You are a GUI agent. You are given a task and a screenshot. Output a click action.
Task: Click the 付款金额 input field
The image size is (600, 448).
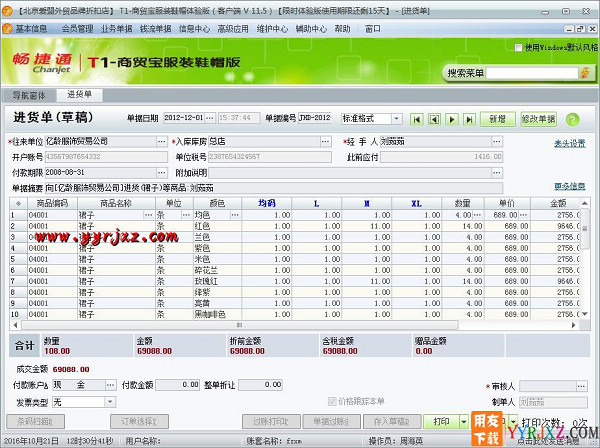[178, 385]
